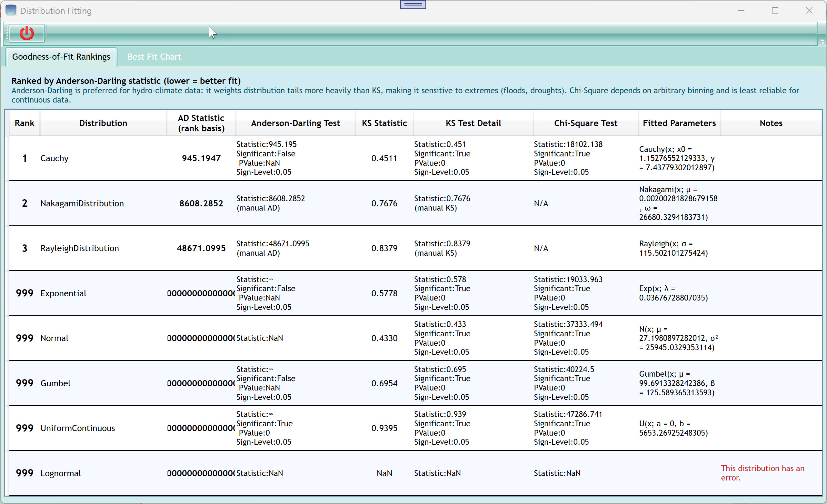Close the Distribution Fitting window

coord(809,11)
